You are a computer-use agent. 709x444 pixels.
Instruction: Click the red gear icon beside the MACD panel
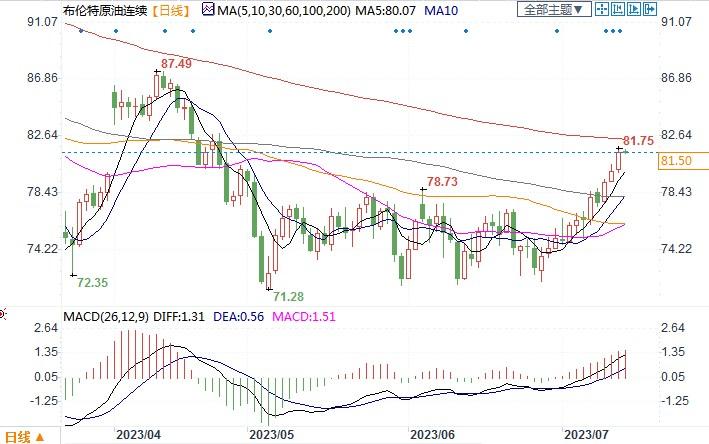tap(2, 313)
